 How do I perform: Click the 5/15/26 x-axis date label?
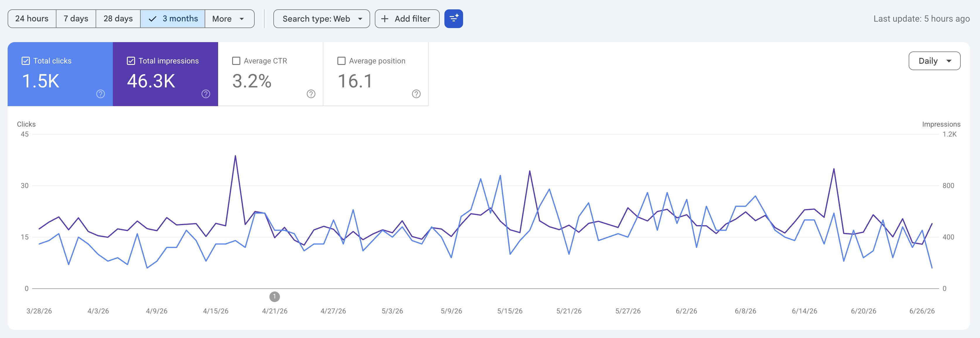tap(510, 311)
